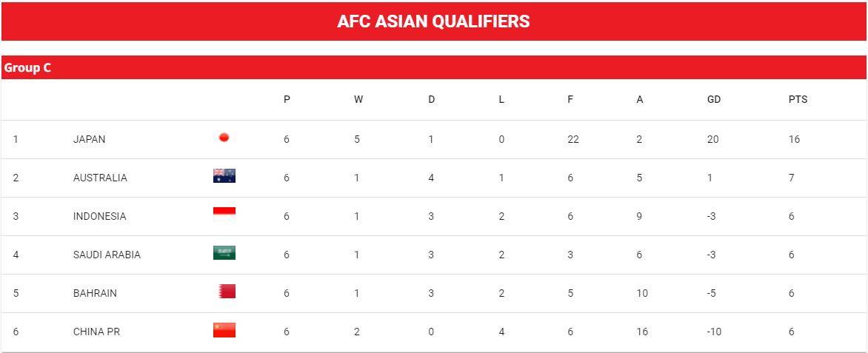Click the W column header
The image size is (868, 353).
358,100
